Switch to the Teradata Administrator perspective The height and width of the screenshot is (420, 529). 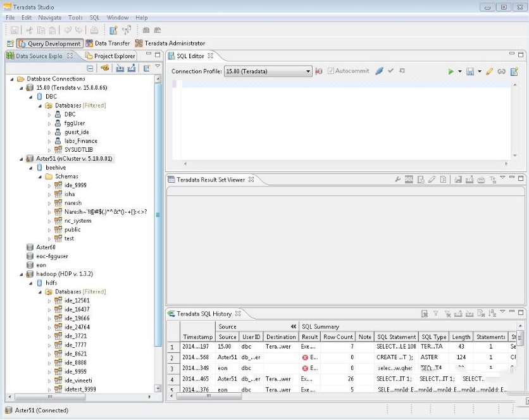tap(170, 44)
